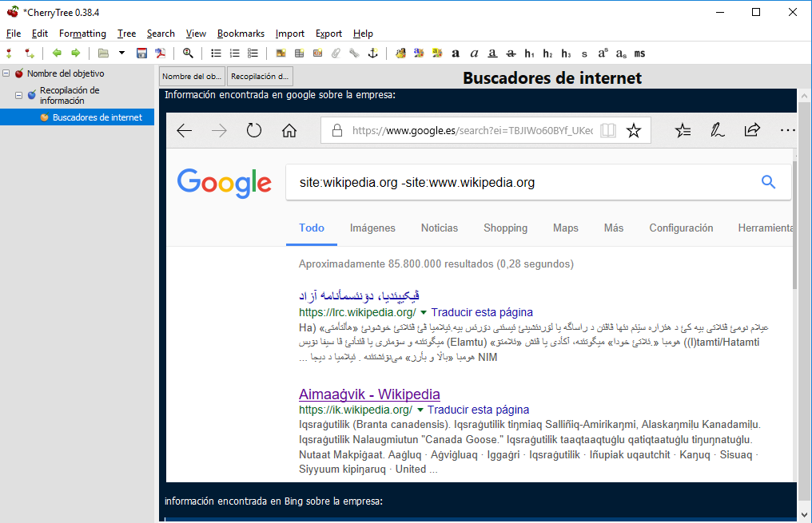Click the text line about Google findings

pyautogui.click(x=281, y=95)
